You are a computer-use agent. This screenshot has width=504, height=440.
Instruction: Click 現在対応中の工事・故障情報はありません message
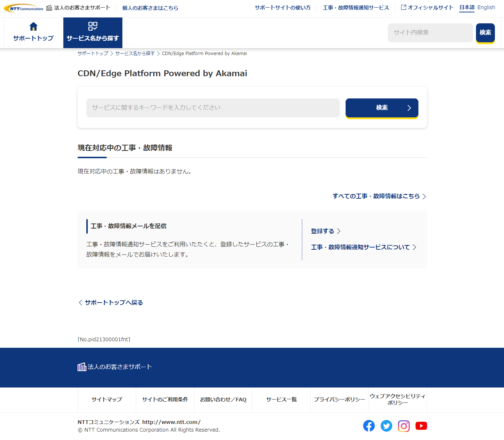135,171
